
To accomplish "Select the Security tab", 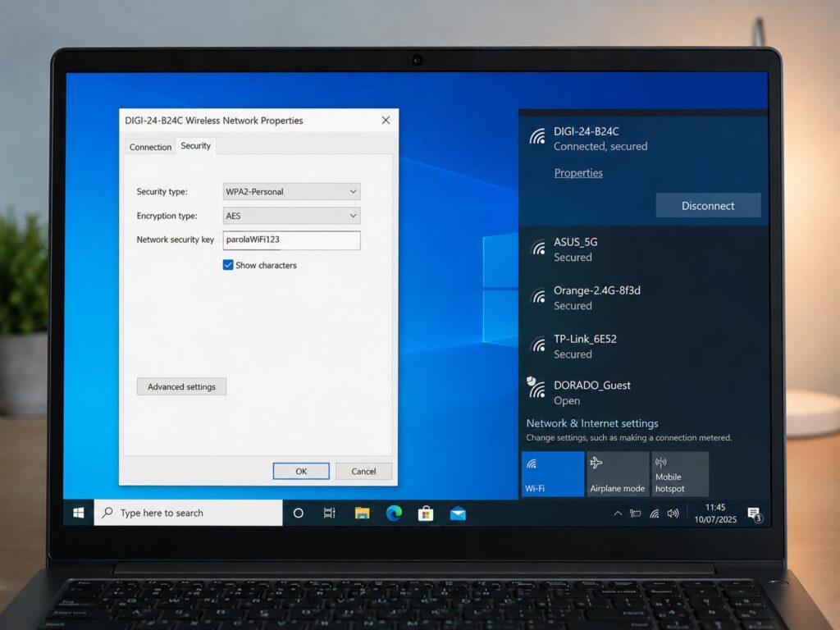I will (x=195, y=146).
